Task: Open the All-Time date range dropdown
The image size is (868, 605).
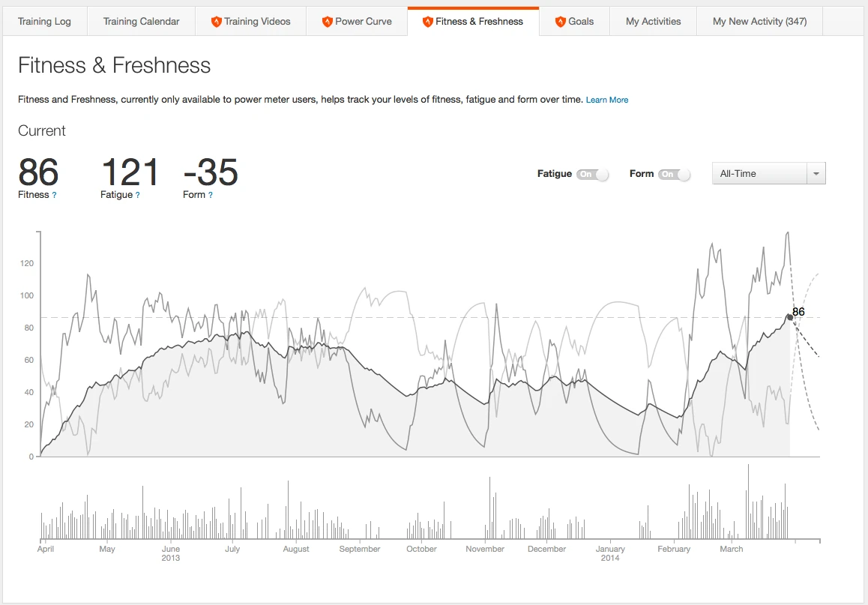Action: point(759,174)
